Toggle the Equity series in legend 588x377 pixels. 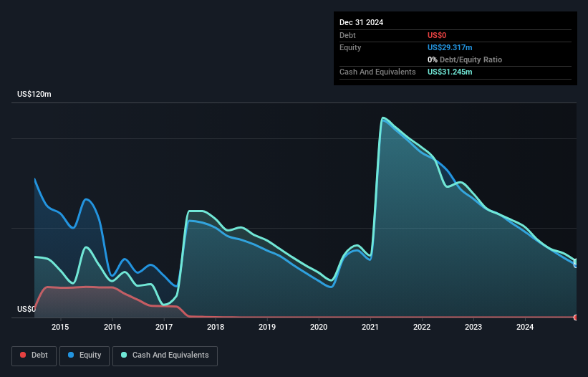click(x=85, y=355)
